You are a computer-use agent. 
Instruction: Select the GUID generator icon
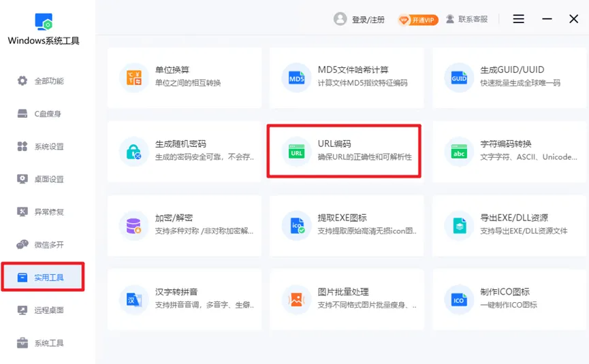pyautogui.click(x=459, y=78)
